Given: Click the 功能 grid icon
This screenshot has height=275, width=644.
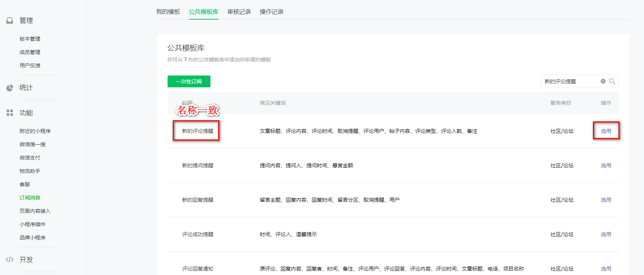Looking at the screenshot, I should 10,113.
